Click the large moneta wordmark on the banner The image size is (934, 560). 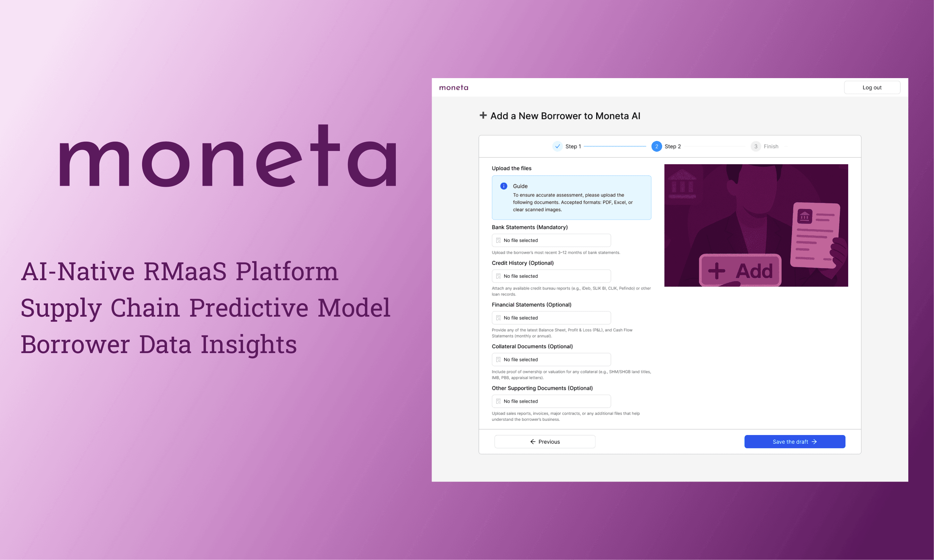coord(227,155)
